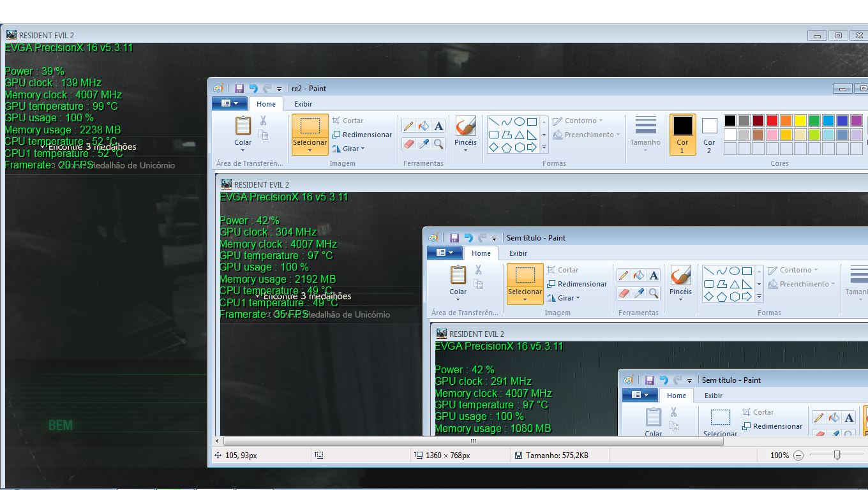Click Redimensionar in re2 - Paint Imagem group
The image size is (868, 490).
click(x=362, y=135)
